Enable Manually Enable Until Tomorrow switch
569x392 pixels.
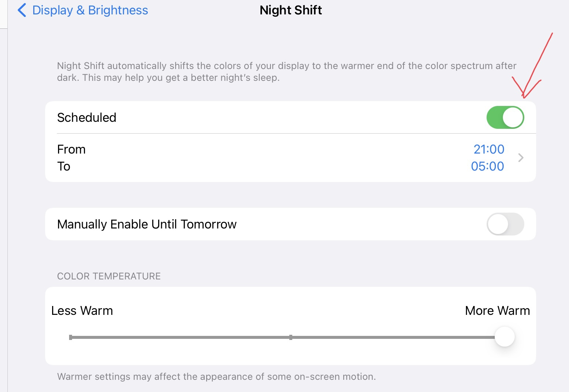505,224
